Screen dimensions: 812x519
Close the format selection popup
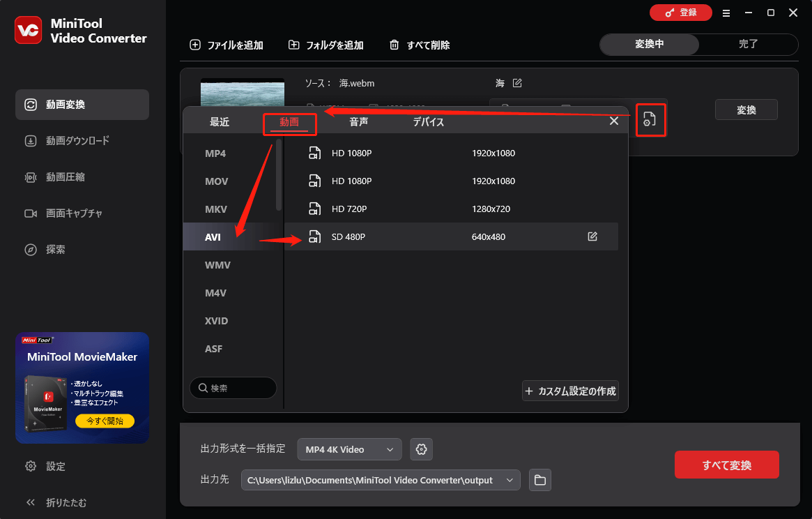click(x=613, y=121)
